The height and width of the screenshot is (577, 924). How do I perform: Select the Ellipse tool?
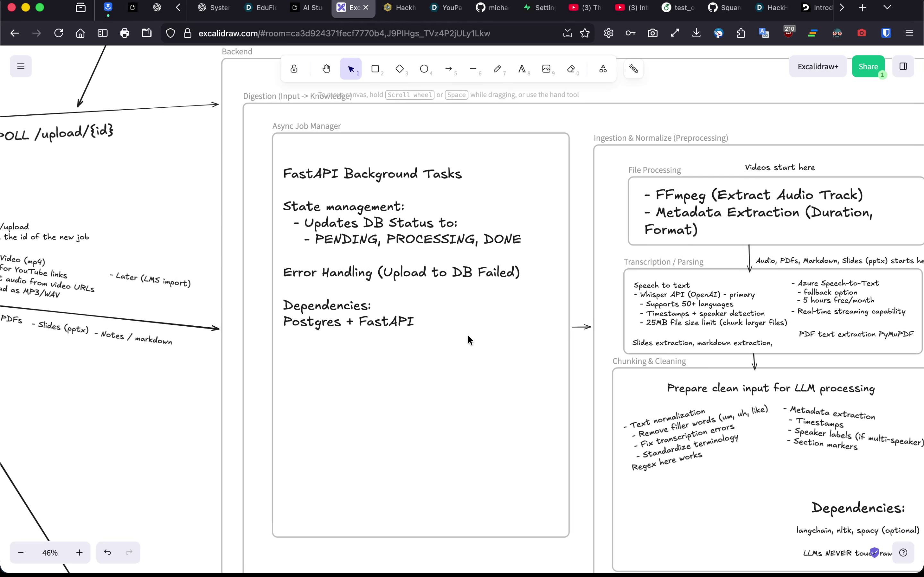424,69
